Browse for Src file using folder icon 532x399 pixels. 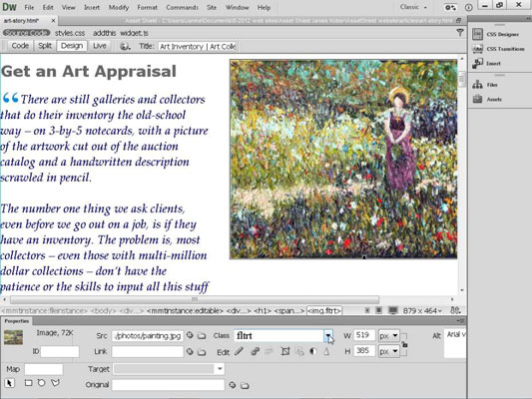[202, 336]
